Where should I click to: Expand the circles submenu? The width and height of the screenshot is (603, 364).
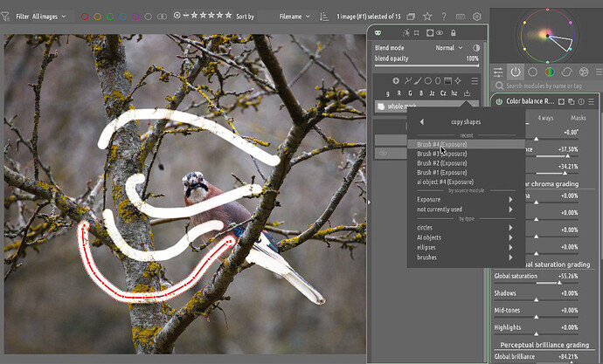(466, 228)
